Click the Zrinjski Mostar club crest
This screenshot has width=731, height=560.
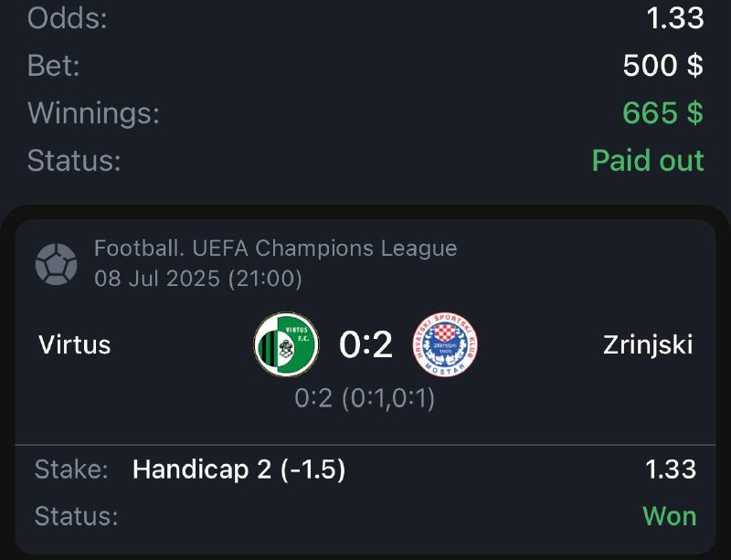445,344
